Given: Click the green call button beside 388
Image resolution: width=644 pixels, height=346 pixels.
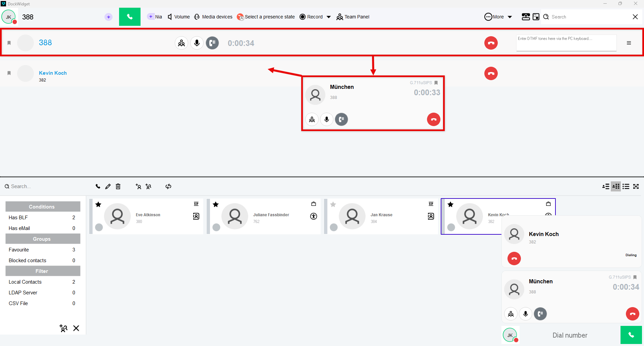Looking at the screenshot, I should click(130, 17).
